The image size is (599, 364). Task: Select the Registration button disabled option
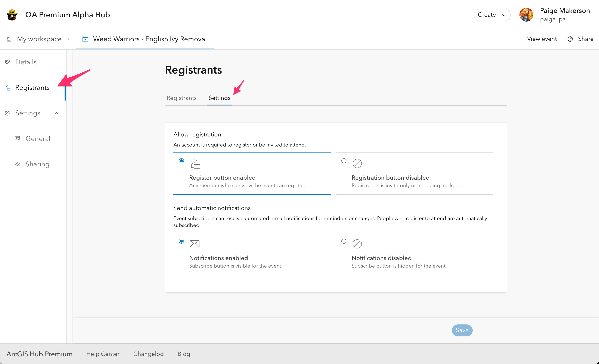344,161
